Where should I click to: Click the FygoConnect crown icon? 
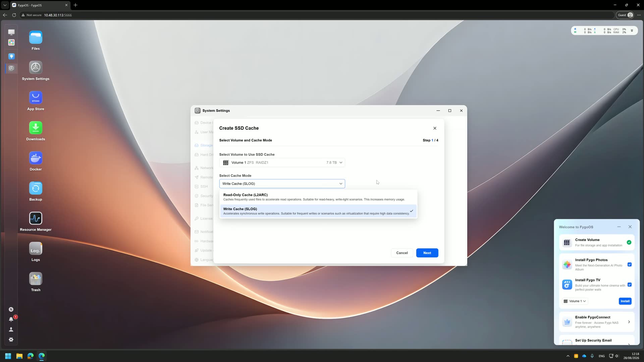click(567, 322)
